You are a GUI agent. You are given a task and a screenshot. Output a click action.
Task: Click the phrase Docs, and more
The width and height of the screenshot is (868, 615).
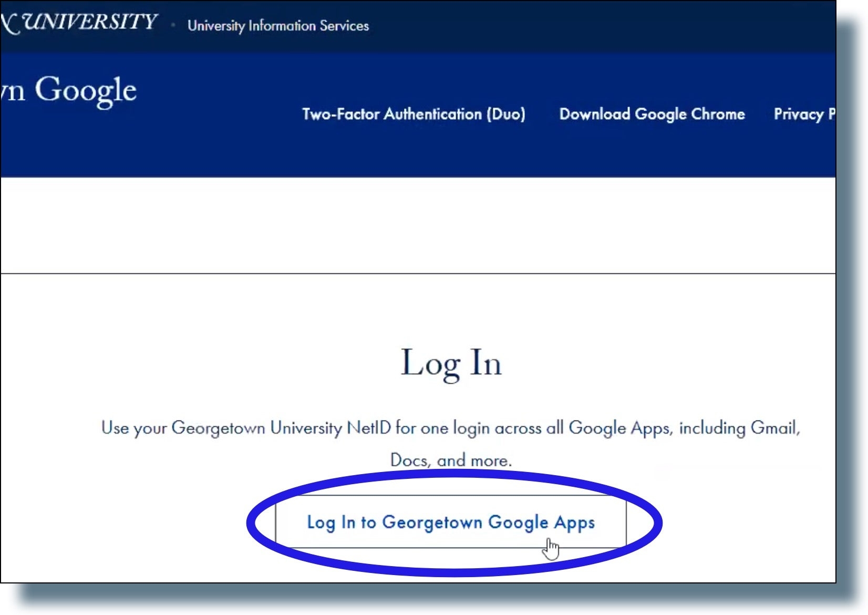(x=453, y=458)
